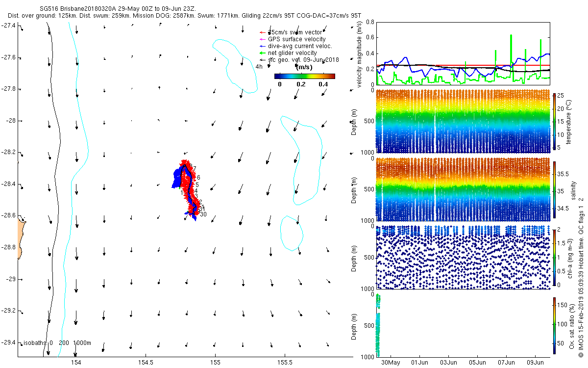Click the chl-a colorbar scale
The width and height of the screenshot is (588, 368).
tap(555, 257)
